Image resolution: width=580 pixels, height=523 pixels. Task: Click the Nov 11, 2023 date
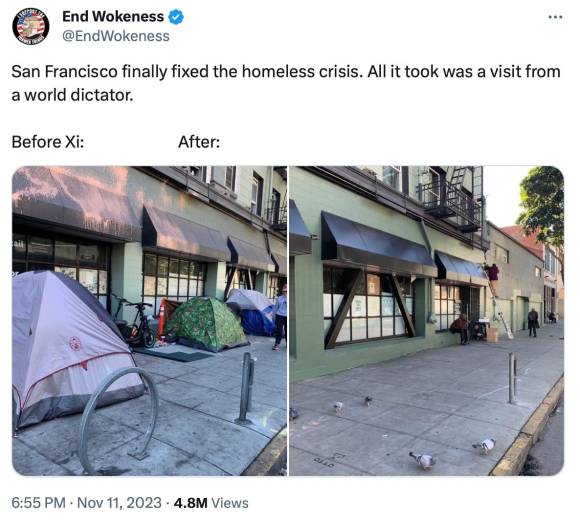[119, 503]
